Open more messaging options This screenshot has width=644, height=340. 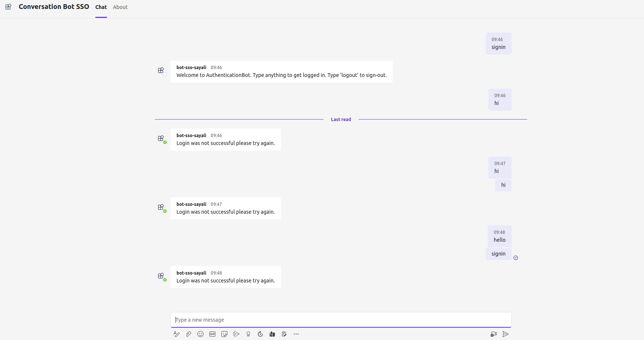pyautogui.click(x=296, y=334)
